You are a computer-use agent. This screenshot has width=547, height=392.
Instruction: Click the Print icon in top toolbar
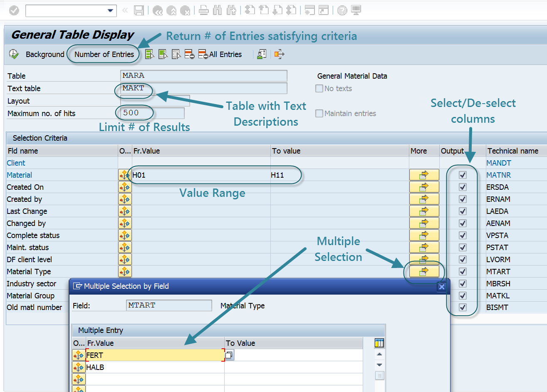click(203, 10)
